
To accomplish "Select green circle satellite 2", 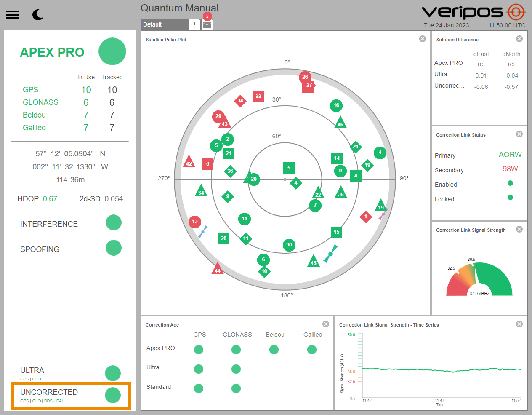I will (x=228, y=139).
